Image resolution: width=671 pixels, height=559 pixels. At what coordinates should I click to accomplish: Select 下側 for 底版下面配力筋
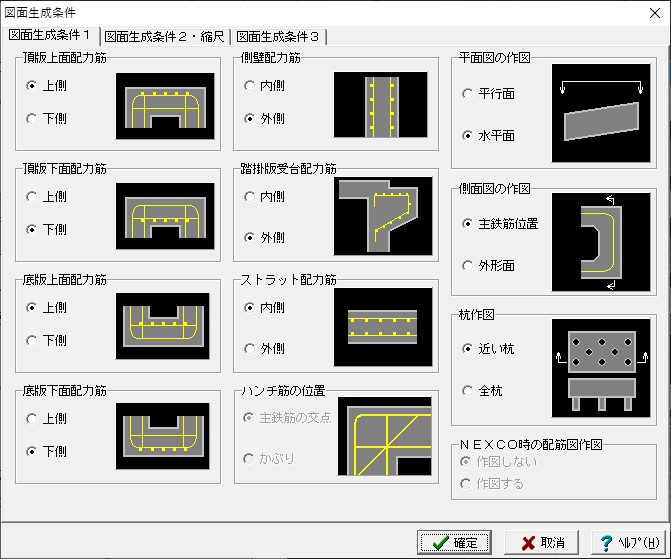46,452
